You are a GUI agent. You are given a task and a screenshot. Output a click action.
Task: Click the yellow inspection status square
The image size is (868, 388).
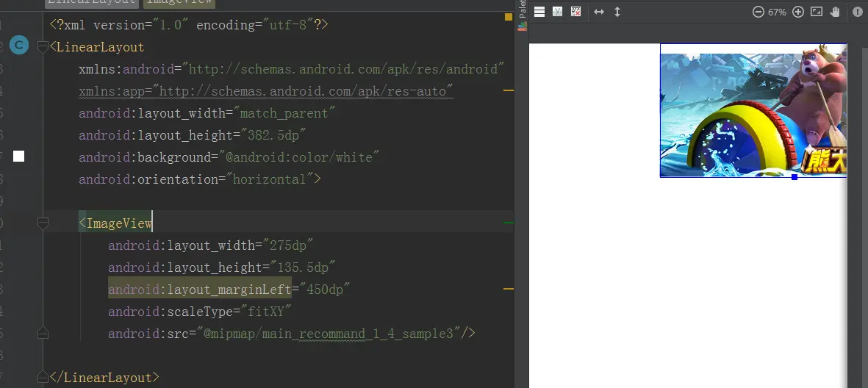pos(509,17)
